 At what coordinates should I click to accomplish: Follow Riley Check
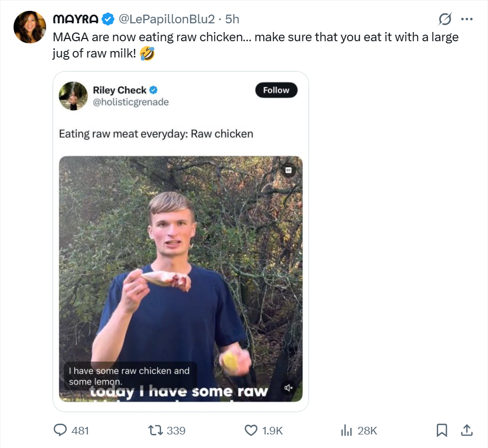coord(276,90)
